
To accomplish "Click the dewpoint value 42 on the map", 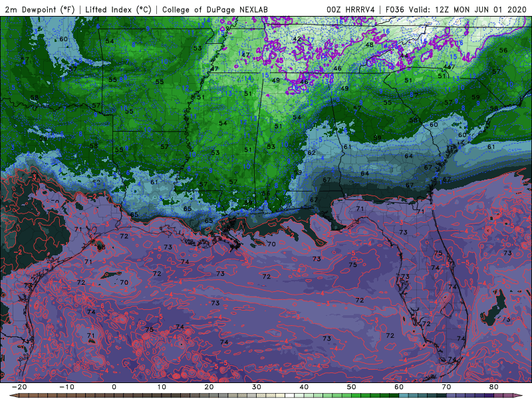I will [297, 39].
